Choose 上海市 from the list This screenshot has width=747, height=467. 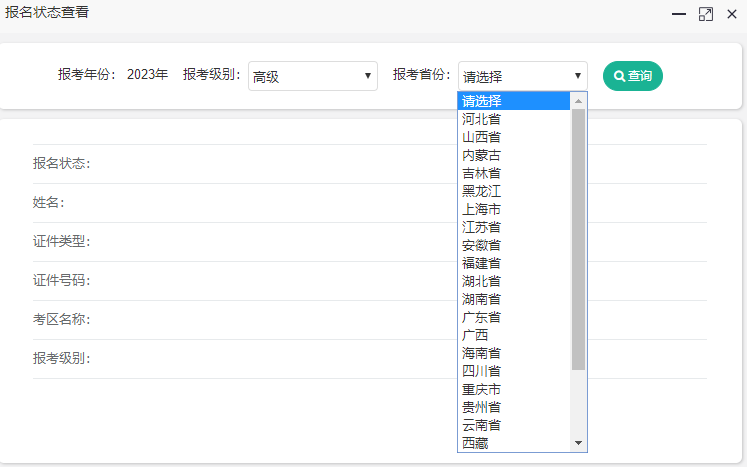[513, 209]
